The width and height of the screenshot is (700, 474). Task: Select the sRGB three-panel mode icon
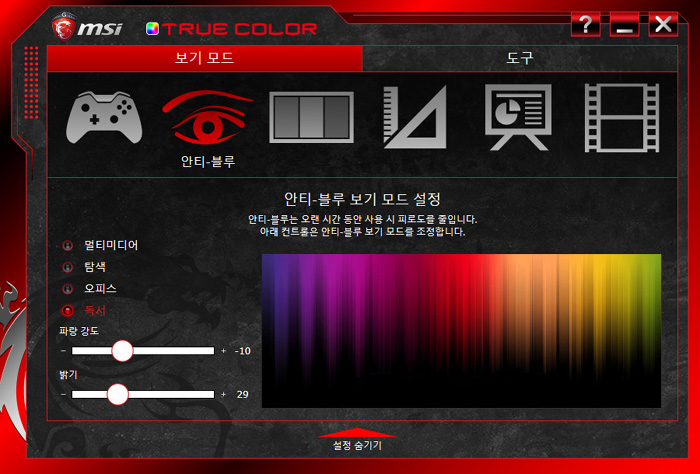[x=311, y=117]
